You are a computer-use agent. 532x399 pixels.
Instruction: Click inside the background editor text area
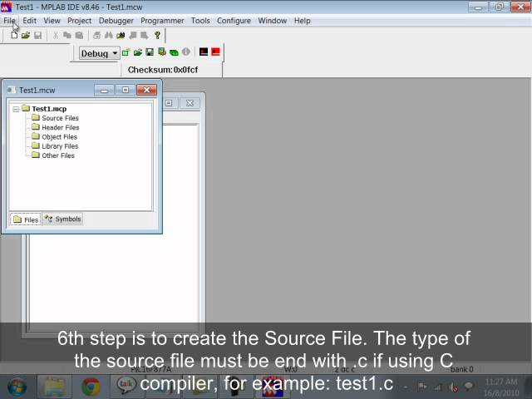tap(114, 278)
